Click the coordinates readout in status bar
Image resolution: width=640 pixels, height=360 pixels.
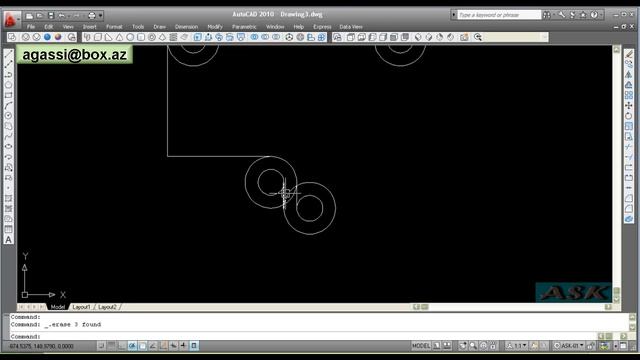[x=42, y=346]
